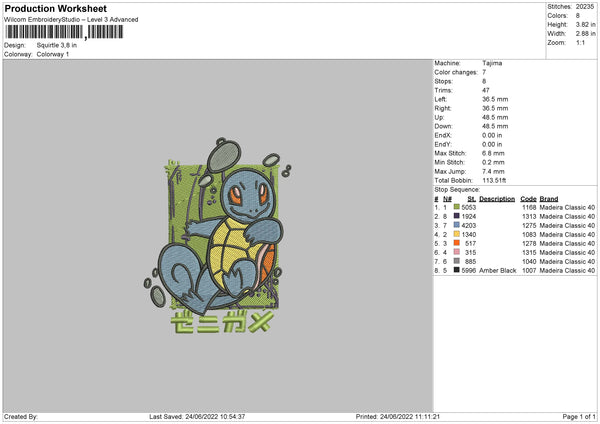The height and width of the screenshot is (424, 600).
Task: Click the barcode below the worksheet title
Action: tap(64, 32)
